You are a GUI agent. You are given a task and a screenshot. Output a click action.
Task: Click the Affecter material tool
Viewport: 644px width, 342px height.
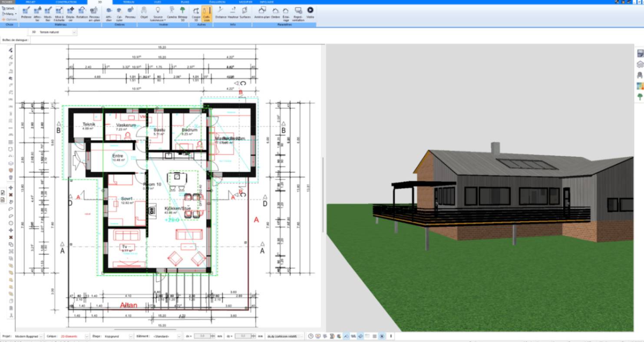pos(37,13)
